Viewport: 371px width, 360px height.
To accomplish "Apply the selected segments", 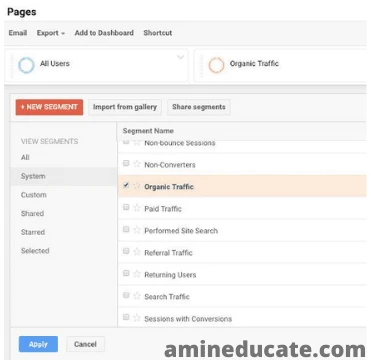I will (x=38, y=344).
